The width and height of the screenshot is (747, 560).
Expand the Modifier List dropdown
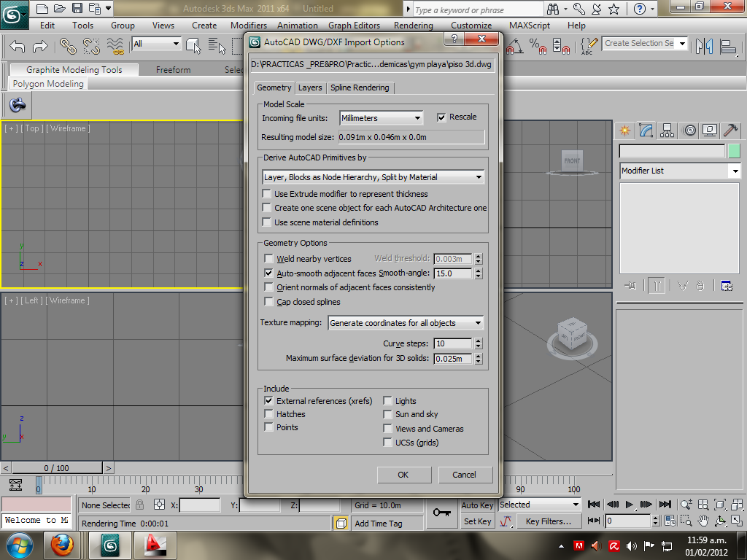680,171
